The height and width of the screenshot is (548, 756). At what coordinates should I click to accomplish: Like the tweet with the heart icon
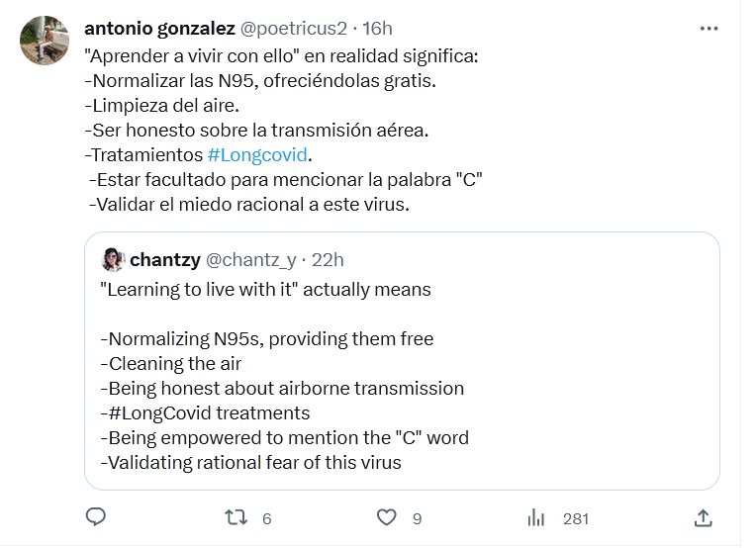[387, 516]
